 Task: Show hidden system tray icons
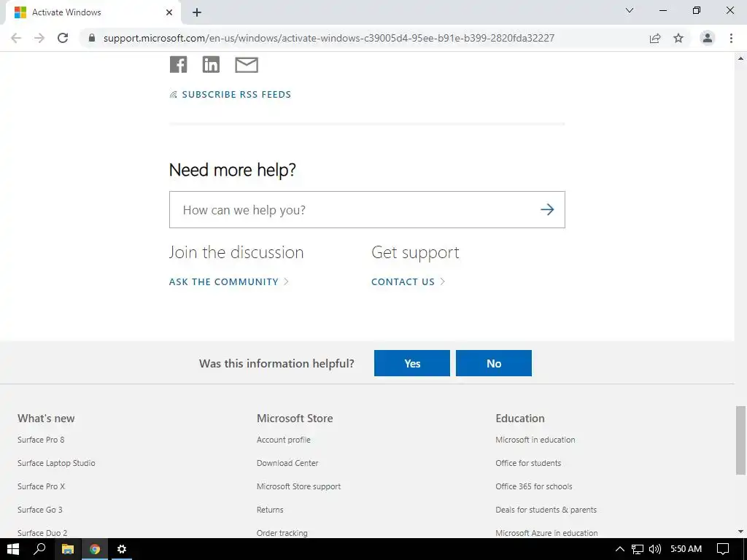tap(620, 549)
